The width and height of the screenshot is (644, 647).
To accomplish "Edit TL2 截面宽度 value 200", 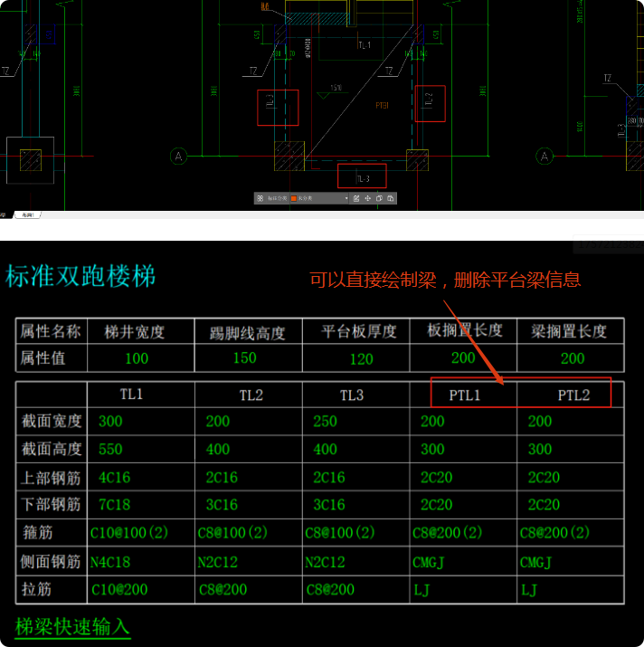I will click(x=218, y=422).
